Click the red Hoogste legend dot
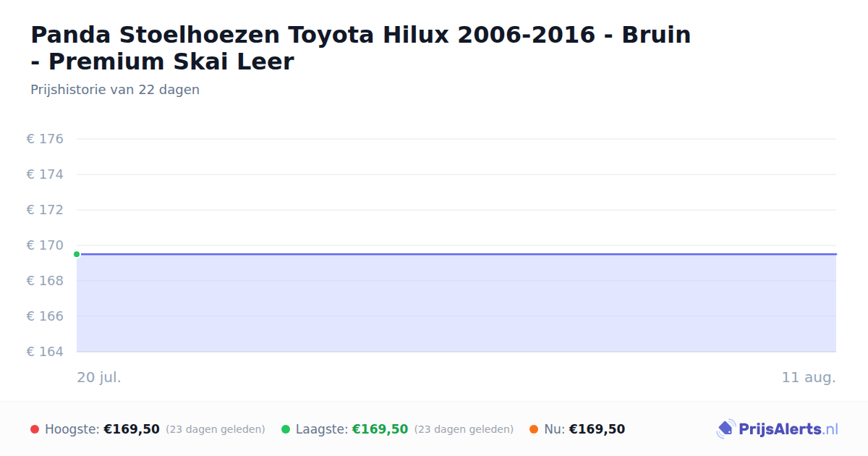 tap(35, 429)
